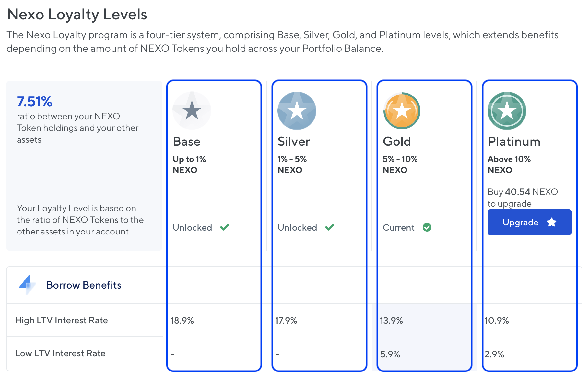
Task: Toggle the Current status indicator on Gold tier
Action: tap(427, 227)
